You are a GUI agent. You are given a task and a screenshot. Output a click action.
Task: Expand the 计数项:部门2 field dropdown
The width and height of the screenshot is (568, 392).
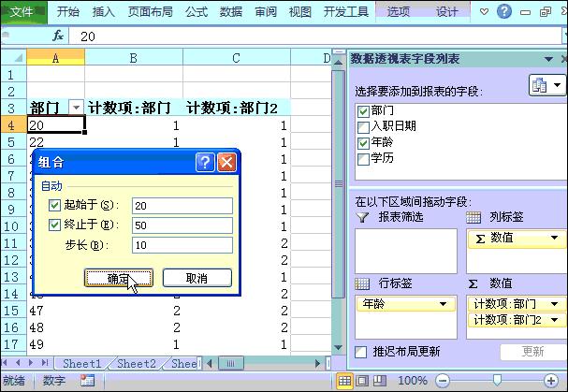pyautogui.click(x=554, y=320)
